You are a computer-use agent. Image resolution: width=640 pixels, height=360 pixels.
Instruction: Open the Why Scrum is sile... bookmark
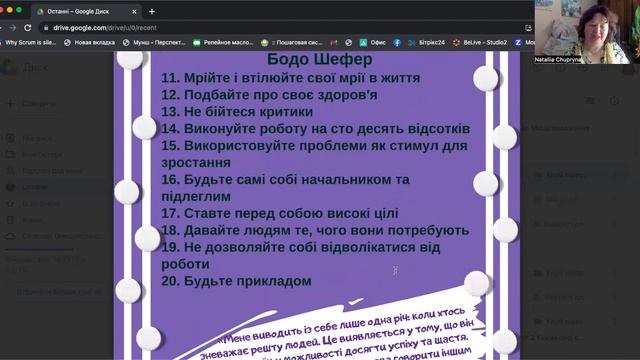click(x=28, y=42)
